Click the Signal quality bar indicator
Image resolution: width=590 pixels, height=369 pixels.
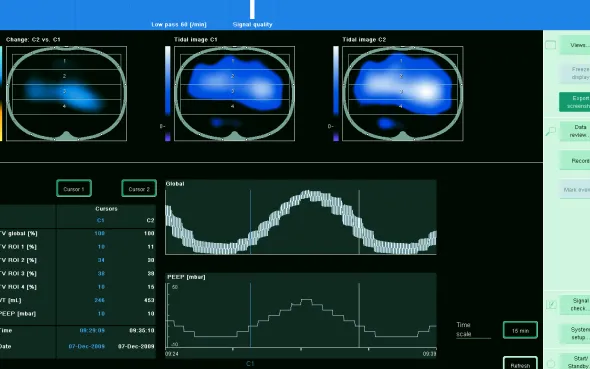252,9
